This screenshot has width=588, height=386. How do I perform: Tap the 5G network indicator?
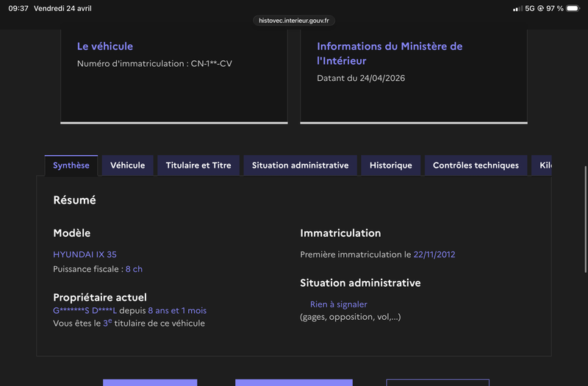click(529, 8)
